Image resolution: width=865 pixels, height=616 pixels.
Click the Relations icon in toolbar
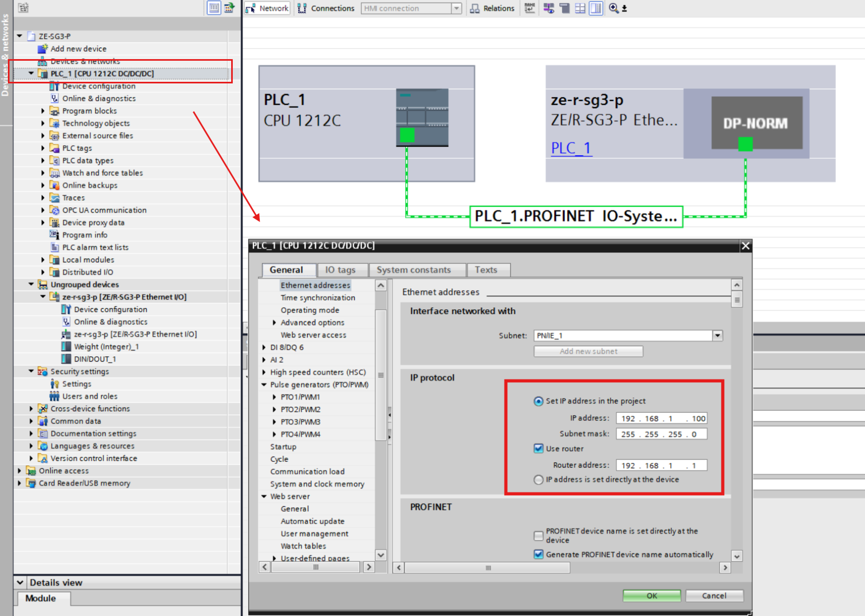(x=474, y=8)
